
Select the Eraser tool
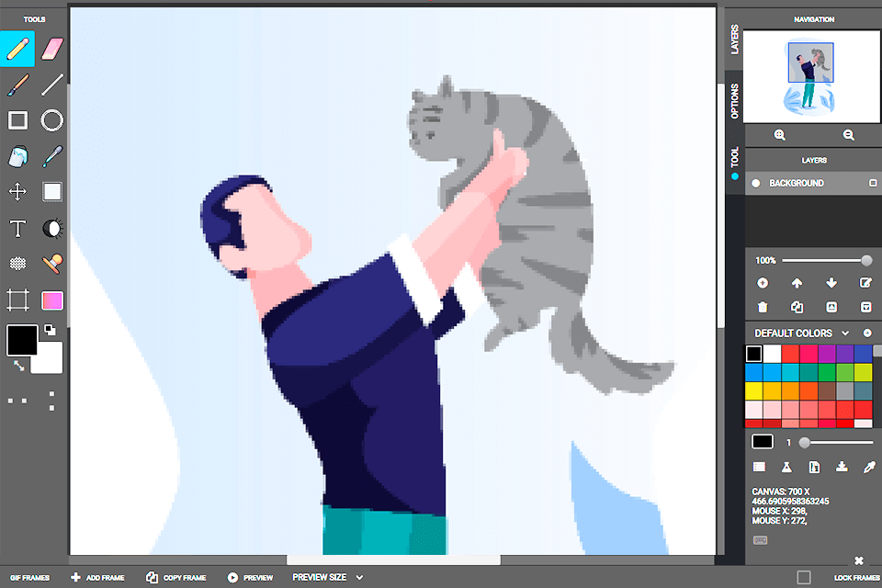point(52,49)
